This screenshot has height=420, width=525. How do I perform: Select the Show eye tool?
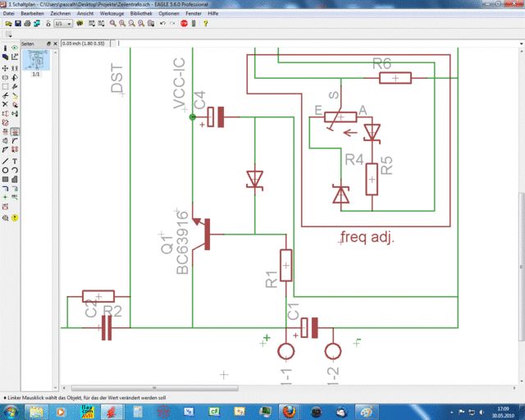point(15,48)
